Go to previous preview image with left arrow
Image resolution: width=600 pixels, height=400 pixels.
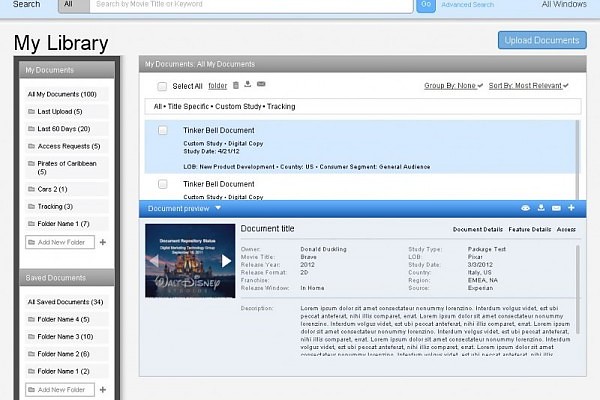click(153, 260)
